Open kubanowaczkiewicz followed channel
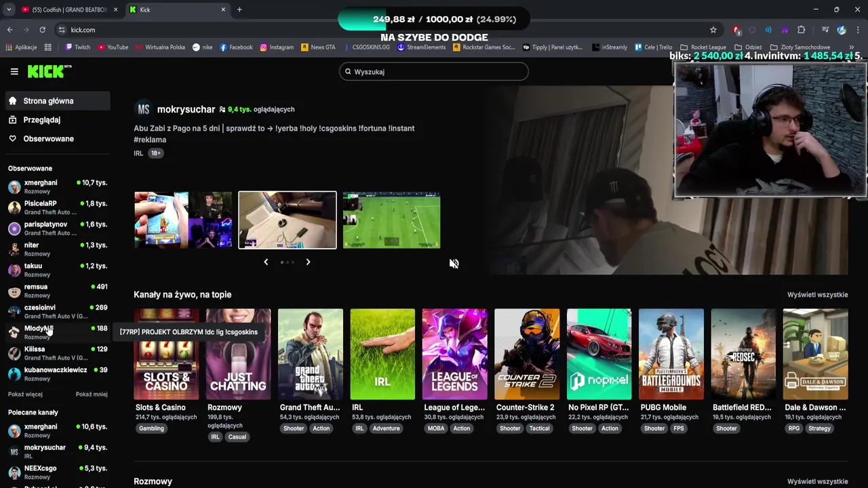Viewport: 868px width, 488px height. click(58, 374)
